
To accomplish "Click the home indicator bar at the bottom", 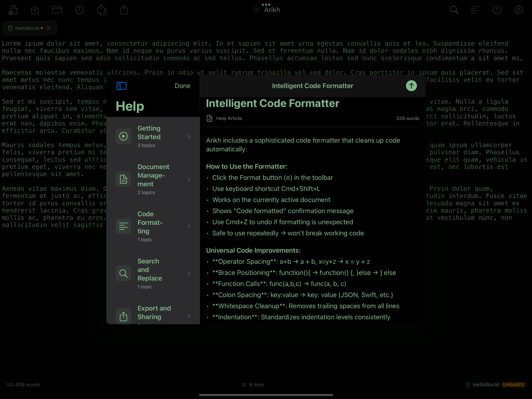I will click(266, 395).
